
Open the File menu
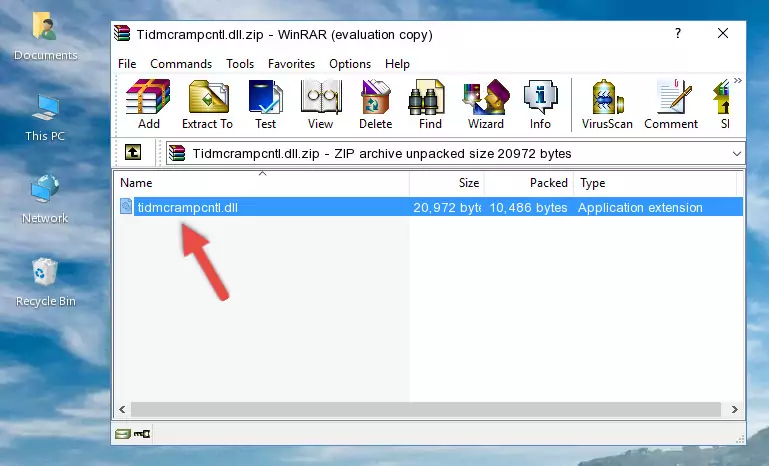point(127,64)
